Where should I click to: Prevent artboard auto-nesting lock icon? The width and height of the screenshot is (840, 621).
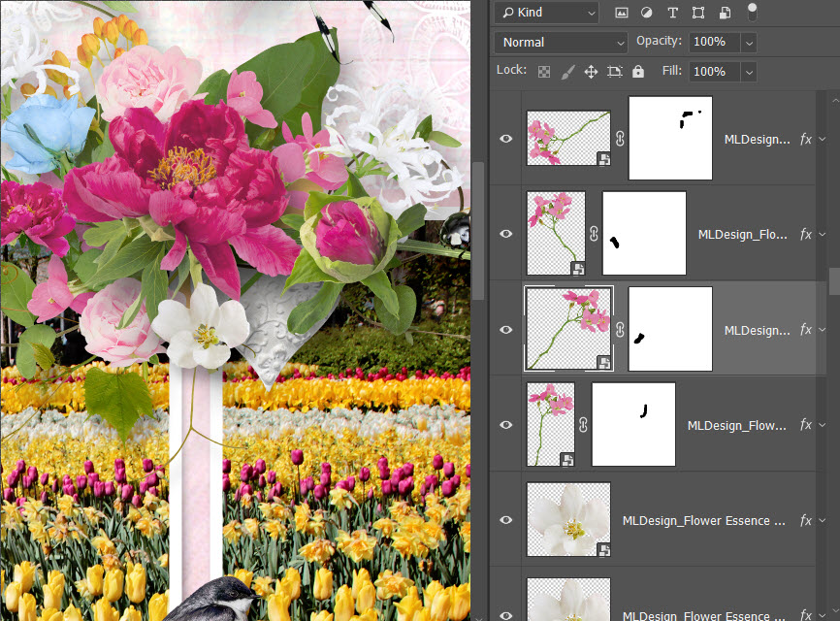[614, 72]
